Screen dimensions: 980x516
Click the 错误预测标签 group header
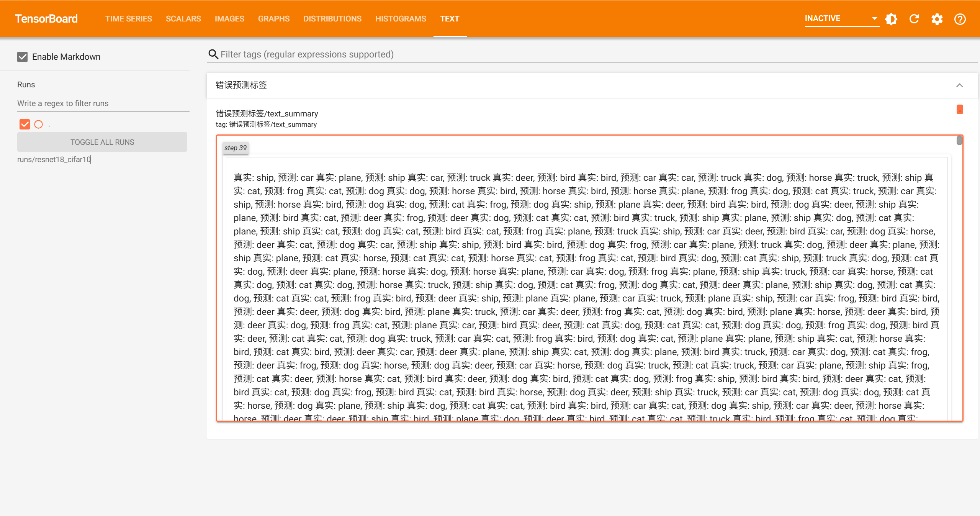[x=241, y=85]
